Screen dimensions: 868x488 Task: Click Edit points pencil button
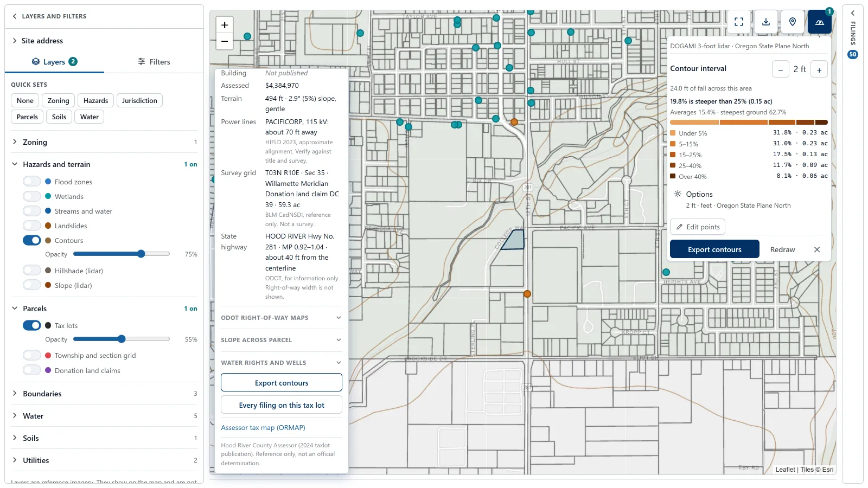tap(698, 227)
